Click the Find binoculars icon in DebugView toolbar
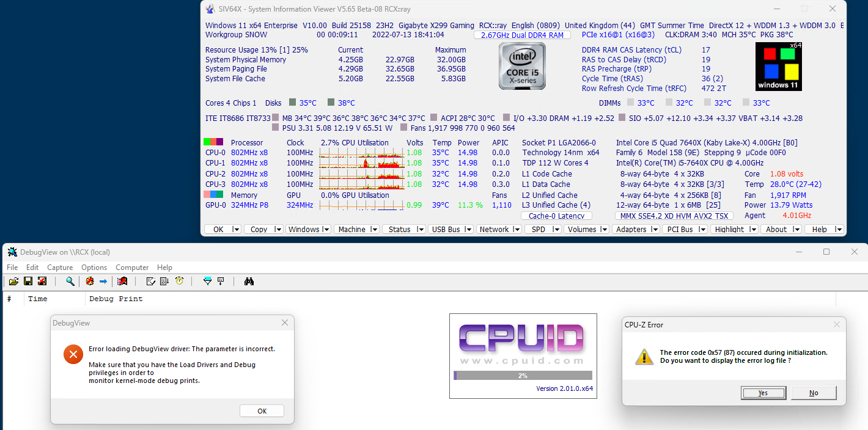 (x=249, y=281)
